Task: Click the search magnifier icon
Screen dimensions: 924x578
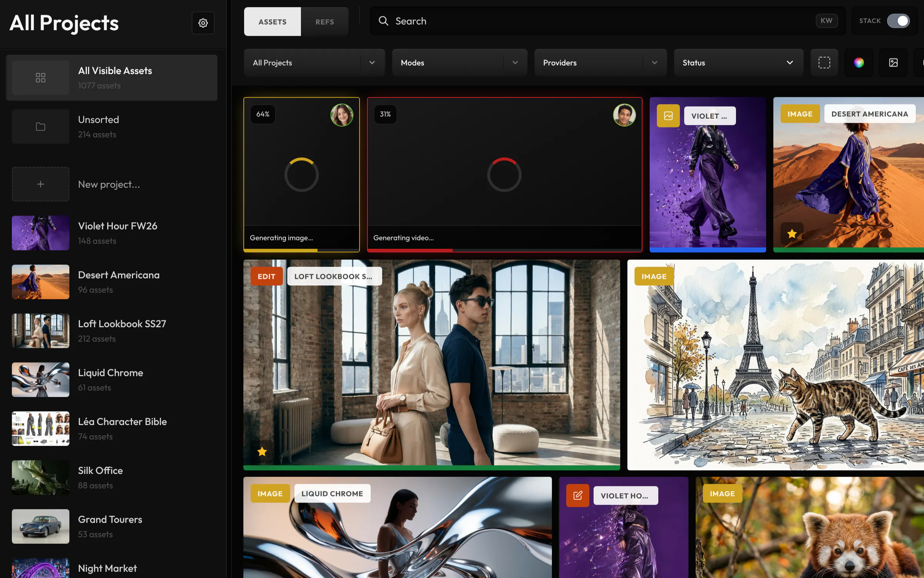Action: [383, 21]
